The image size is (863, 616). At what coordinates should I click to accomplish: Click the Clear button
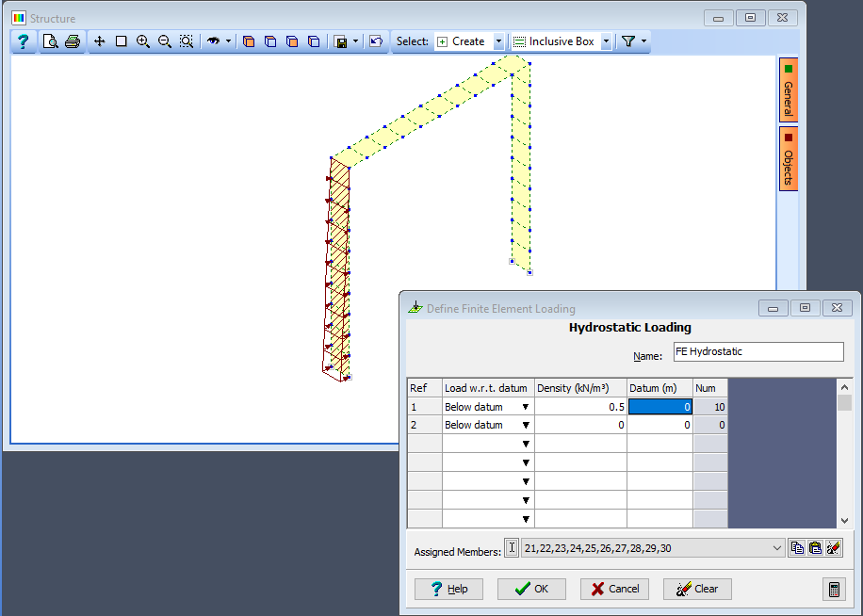pyautogui.click(x=697, y=589)
